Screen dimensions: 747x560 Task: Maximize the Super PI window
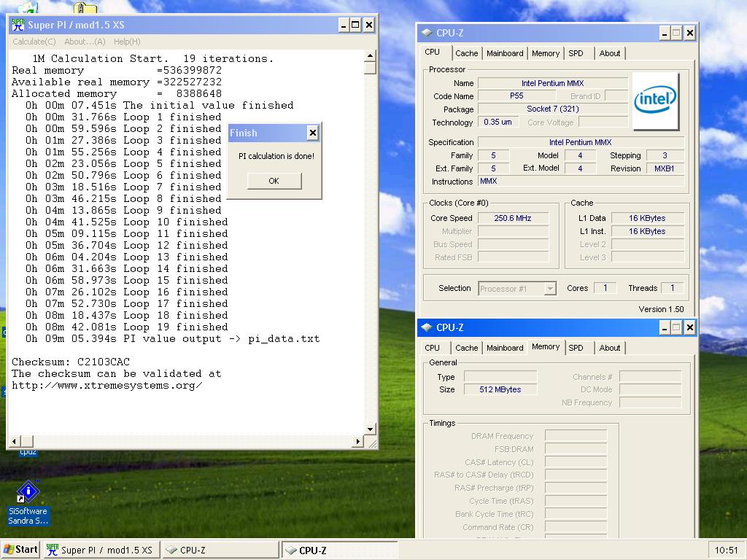(355, 26)
